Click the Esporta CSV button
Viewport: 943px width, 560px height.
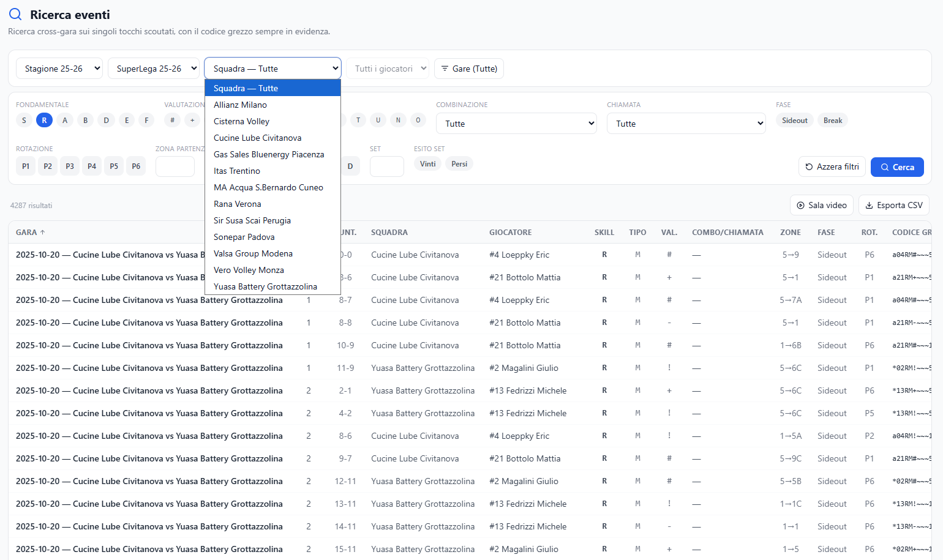(x=894, y=205)
